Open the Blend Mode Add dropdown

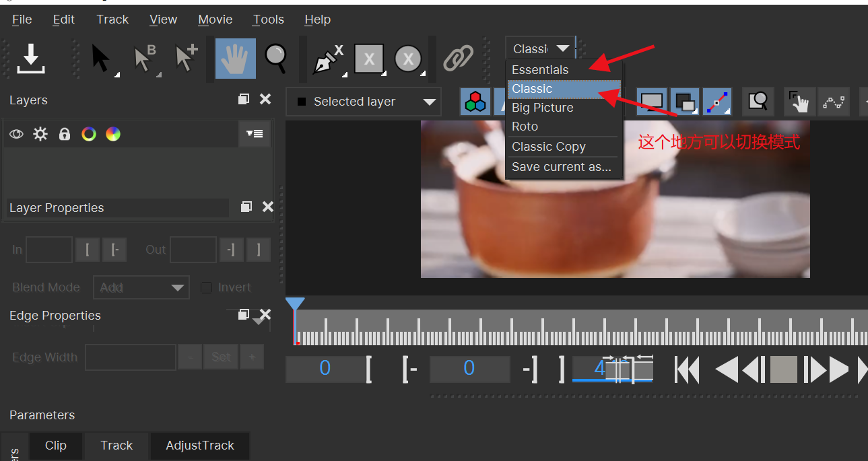(x=141, y=287)
